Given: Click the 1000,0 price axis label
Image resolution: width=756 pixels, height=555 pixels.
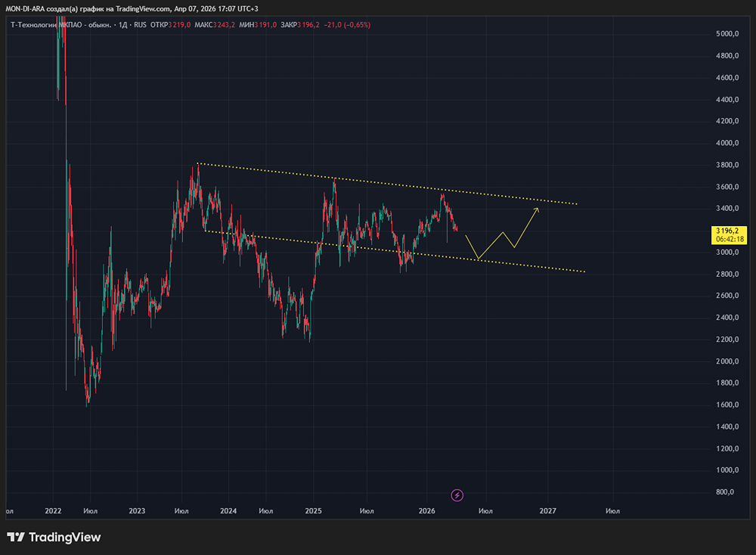Looking at the screenshot, I should click(727, 470).
